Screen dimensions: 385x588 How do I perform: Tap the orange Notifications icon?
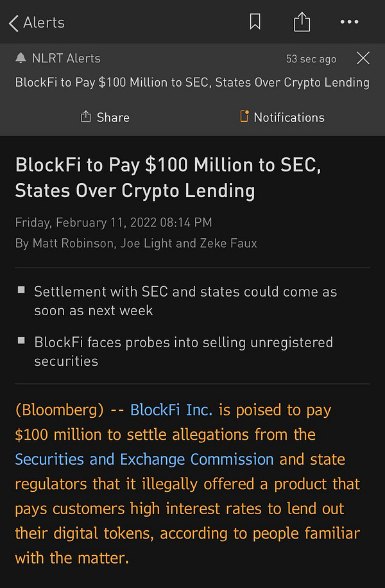(x=244, y=117)
